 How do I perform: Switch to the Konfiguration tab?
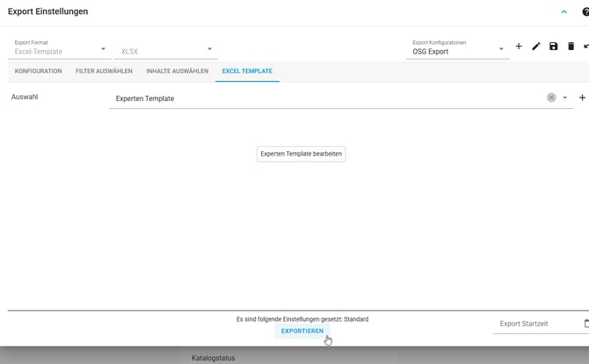[39, 71]
